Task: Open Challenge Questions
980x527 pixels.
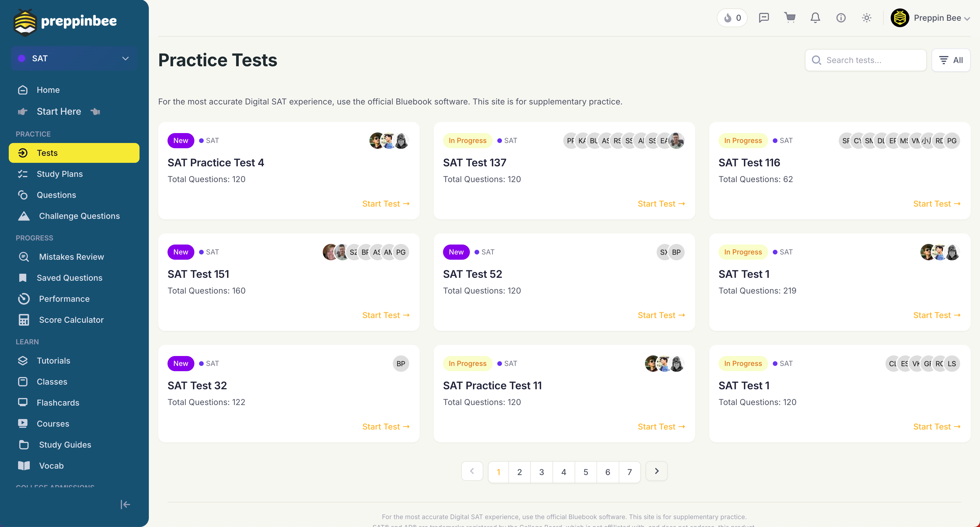Action: tap(74, 216)
